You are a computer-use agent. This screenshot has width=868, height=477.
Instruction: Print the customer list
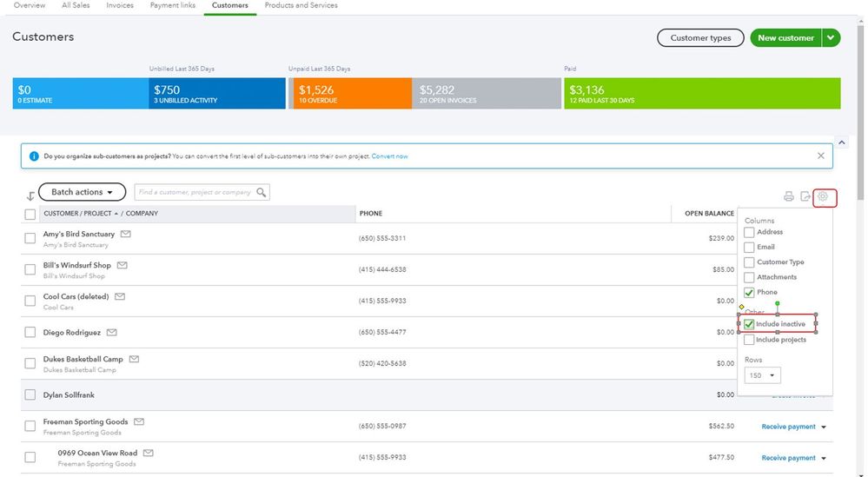click(789, 196)
